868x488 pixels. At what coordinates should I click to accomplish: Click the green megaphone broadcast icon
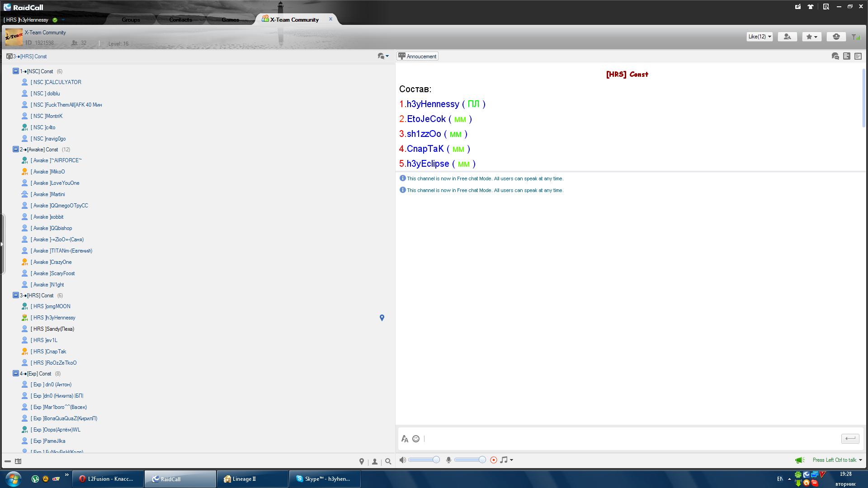799,460
